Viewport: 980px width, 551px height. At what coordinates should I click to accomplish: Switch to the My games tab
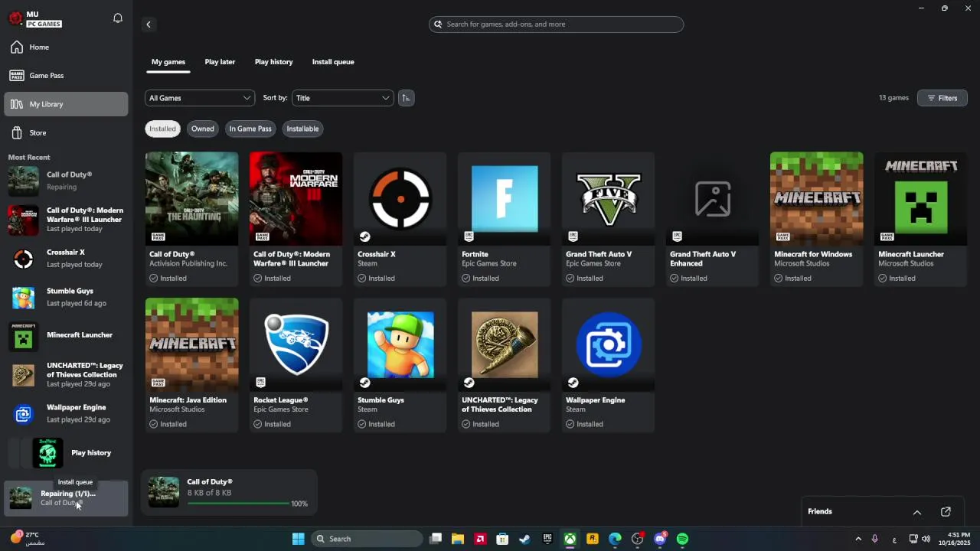click(x=168, y=62)
